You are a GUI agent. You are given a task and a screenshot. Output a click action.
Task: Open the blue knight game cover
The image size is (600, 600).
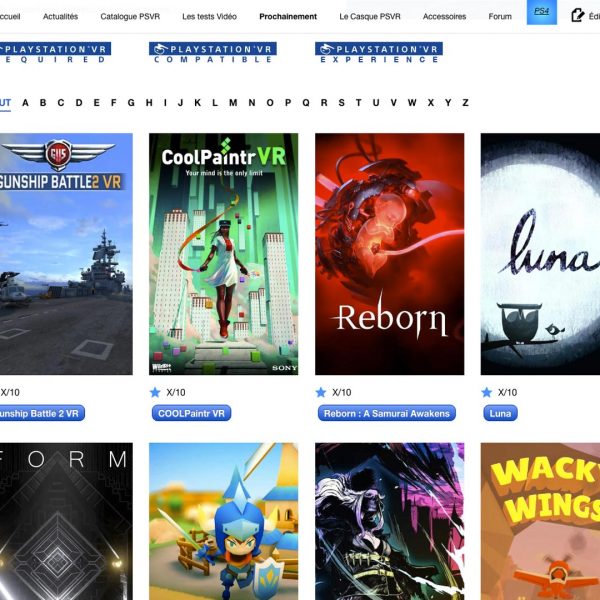tap(223, 521)
